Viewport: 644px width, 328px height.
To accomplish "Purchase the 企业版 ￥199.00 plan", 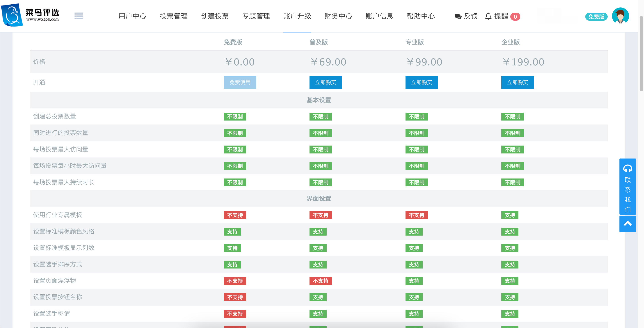I will point(517,82).
